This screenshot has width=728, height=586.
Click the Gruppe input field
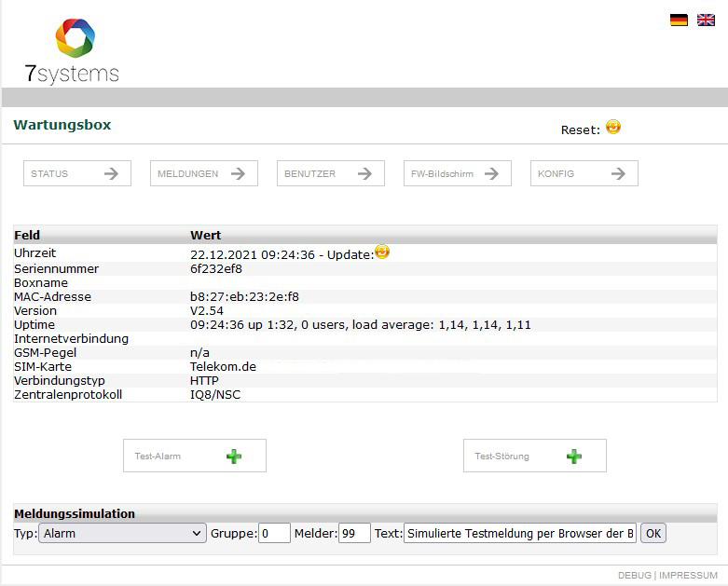point(274,533)
